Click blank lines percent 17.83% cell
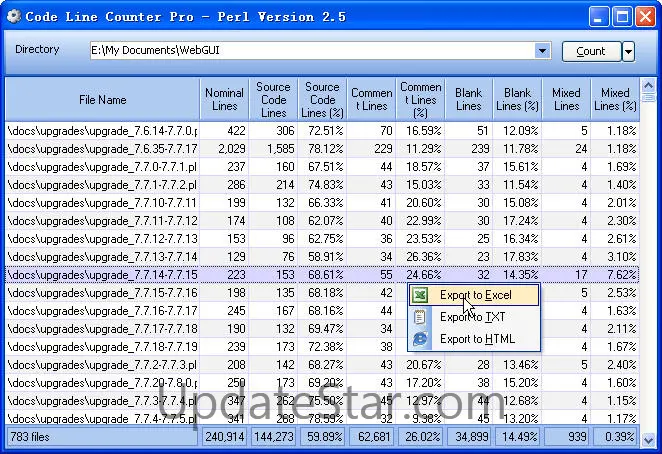The height and width of the screenshot is (454, 662). (521, 257)
